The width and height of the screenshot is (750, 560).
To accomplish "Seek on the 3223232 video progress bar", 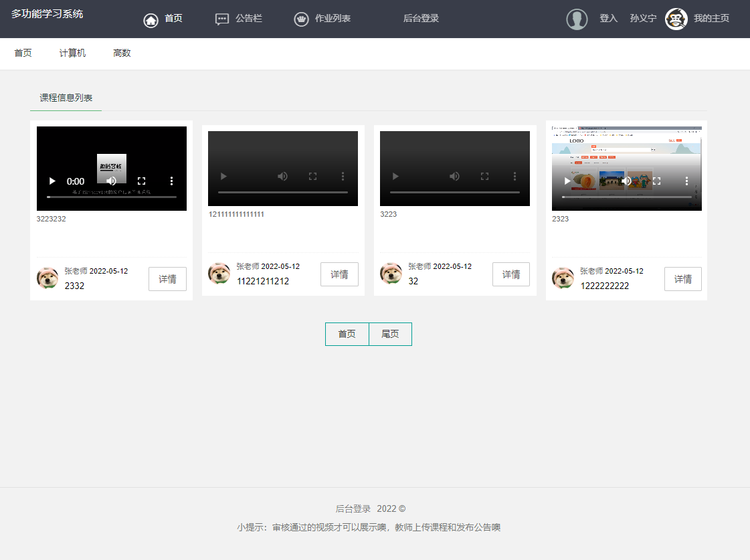I will coord(112,197).
